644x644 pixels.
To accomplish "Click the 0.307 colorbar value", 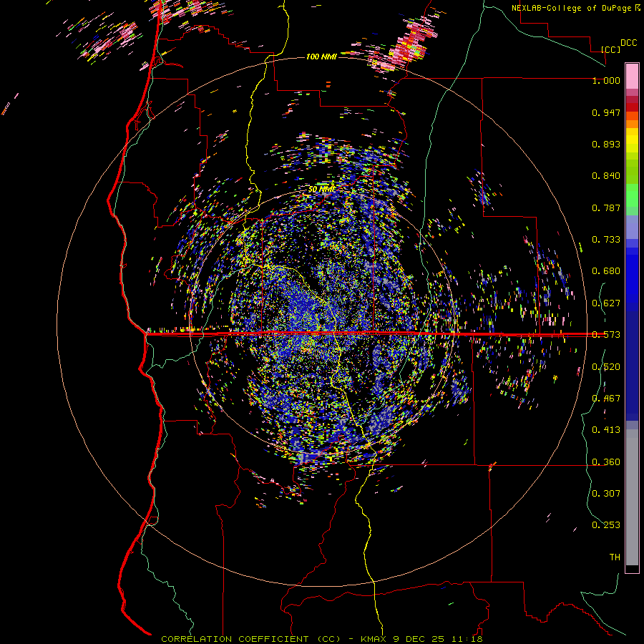I will click(606, 493).
